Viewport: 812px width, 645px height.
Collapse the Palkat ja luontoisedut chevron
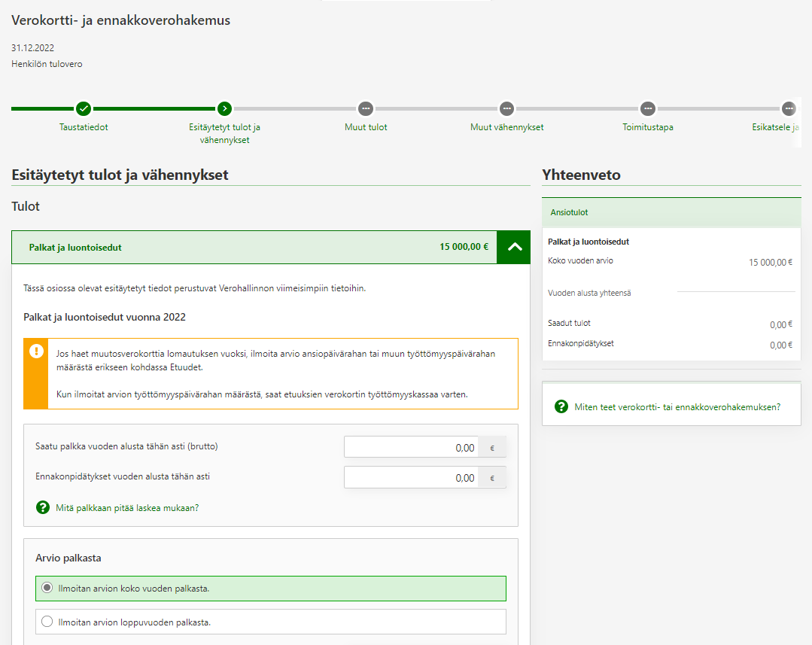(x=514, y=247)
